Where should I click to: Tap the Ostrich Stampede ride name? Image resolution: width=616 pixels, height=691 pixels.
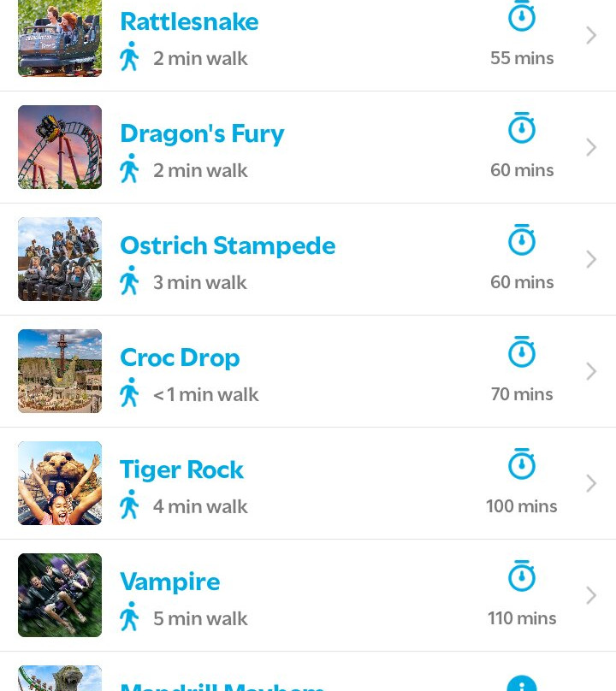click(x=228, y=245)
